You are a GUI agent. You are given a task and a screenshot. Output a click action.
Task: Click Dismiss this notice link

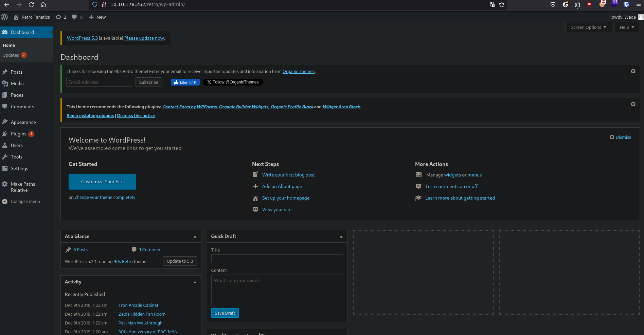point(136,115)
